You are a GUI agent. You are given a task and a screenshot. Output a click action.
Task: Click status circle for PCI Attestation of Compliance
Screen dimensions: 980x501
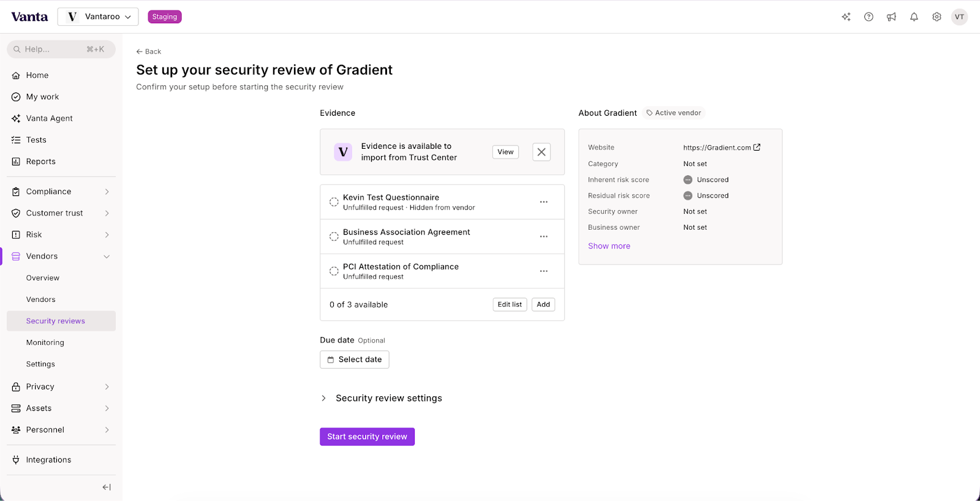(x=334, y=271)
